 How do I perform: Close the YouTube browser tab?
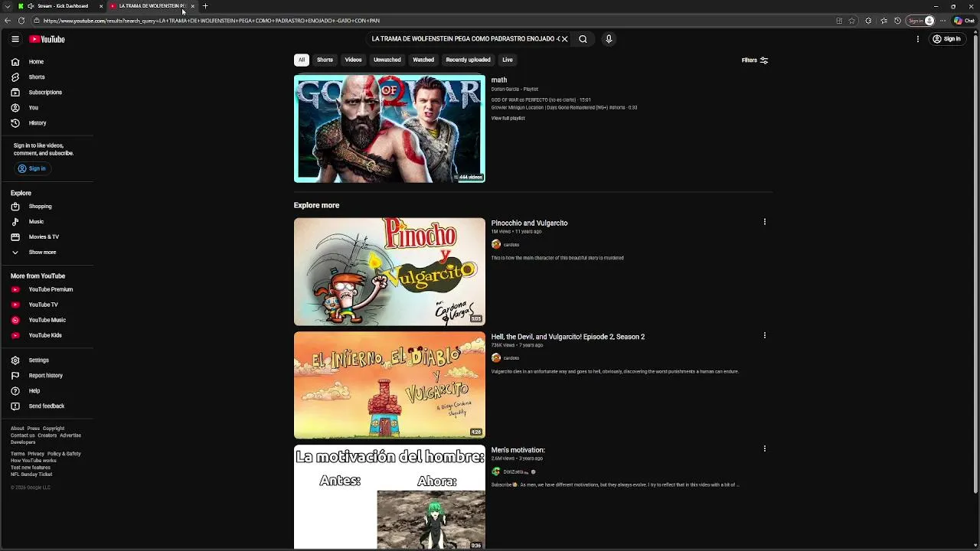193,6
